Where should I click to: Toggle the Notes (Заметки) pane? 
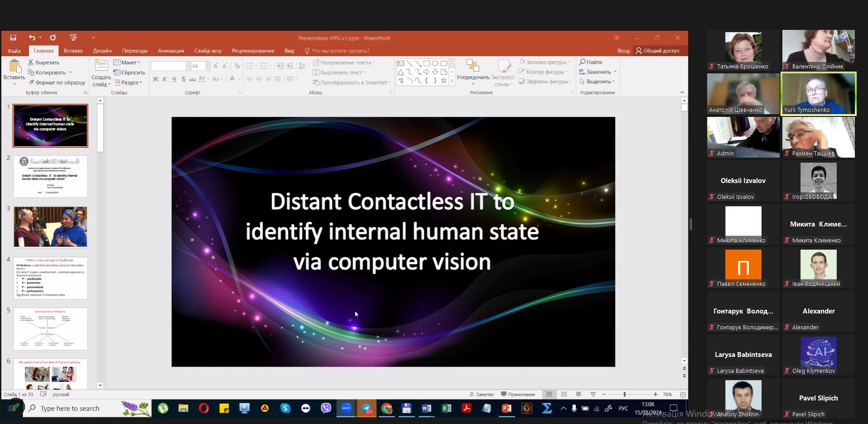tap(481, 395)
